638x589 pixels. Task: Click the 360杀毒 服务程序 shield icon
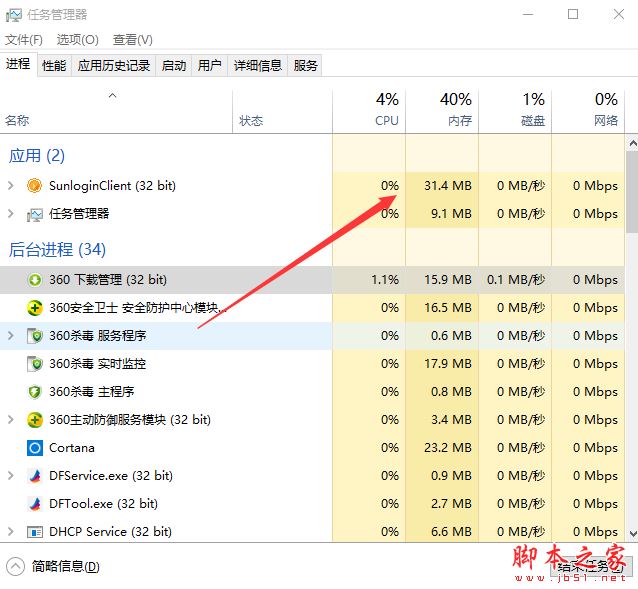(x=35, y=336)
